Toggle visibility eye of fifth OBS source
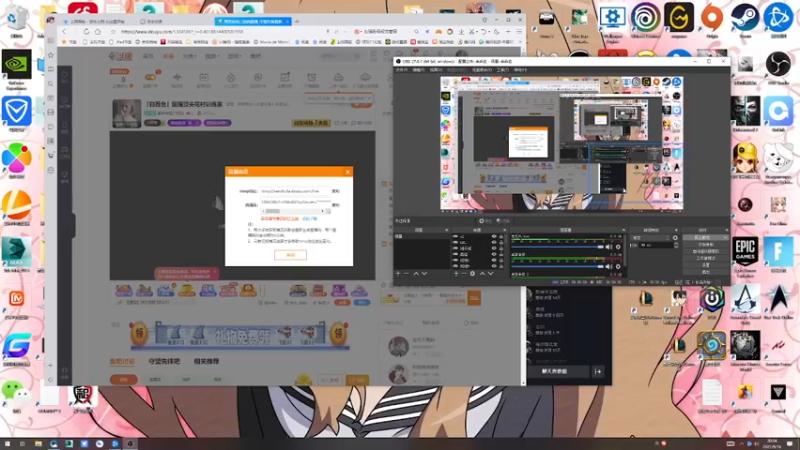 (494, 260)
